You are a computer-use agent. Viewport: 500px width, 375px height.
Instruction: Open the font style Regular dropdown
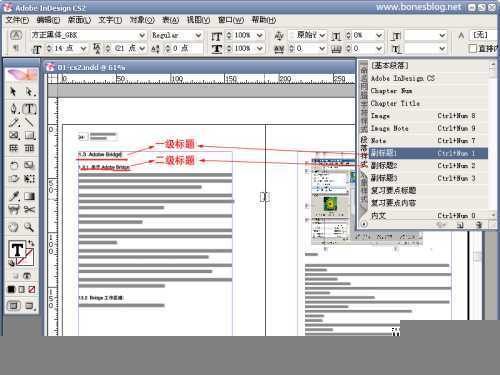198,35
